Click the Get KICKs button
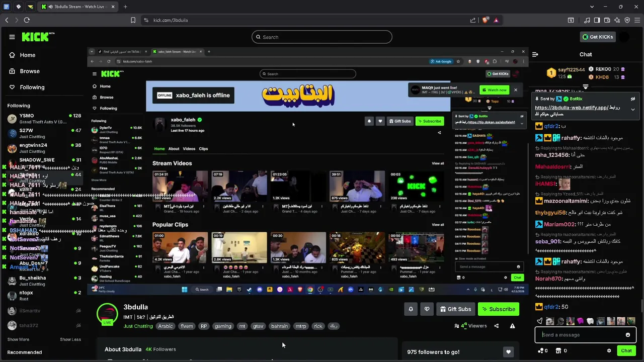The image size is (644, 362). 598,37
